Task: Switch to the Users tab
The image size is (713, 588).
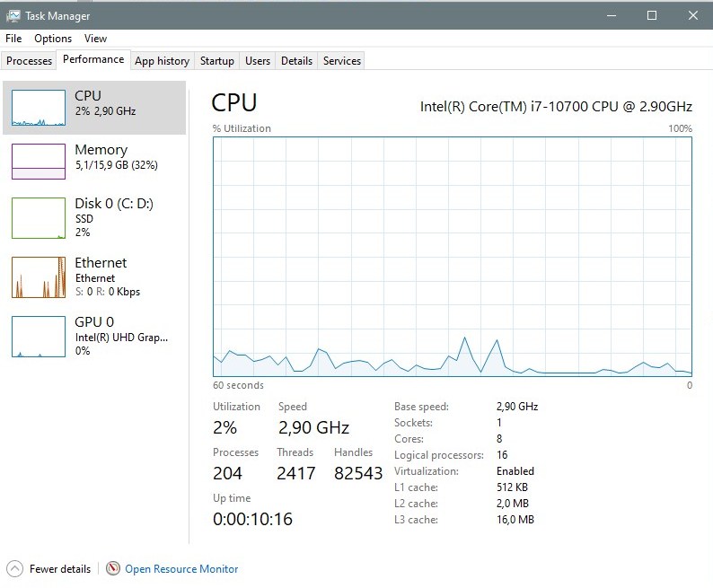Action: [258, 61]
